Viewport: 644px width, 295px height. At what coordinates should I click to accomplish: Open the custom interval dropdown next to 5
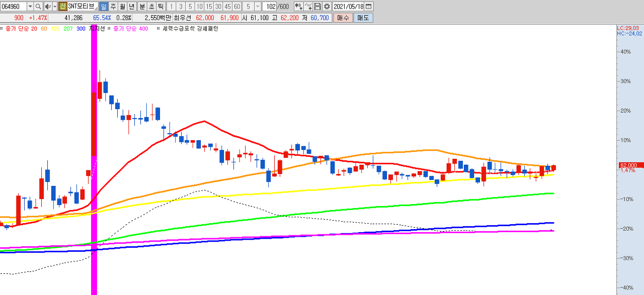coord(258,7)
